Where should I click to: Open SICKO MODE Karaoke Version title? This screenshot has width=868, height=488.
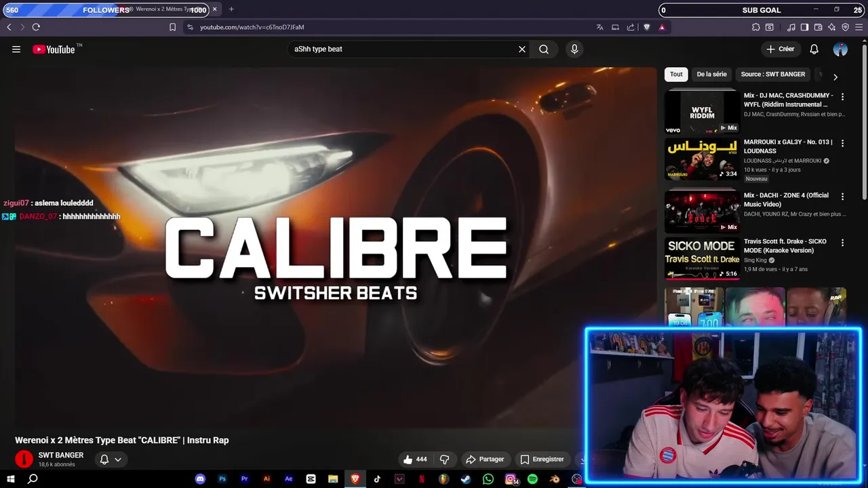point(785,246)
